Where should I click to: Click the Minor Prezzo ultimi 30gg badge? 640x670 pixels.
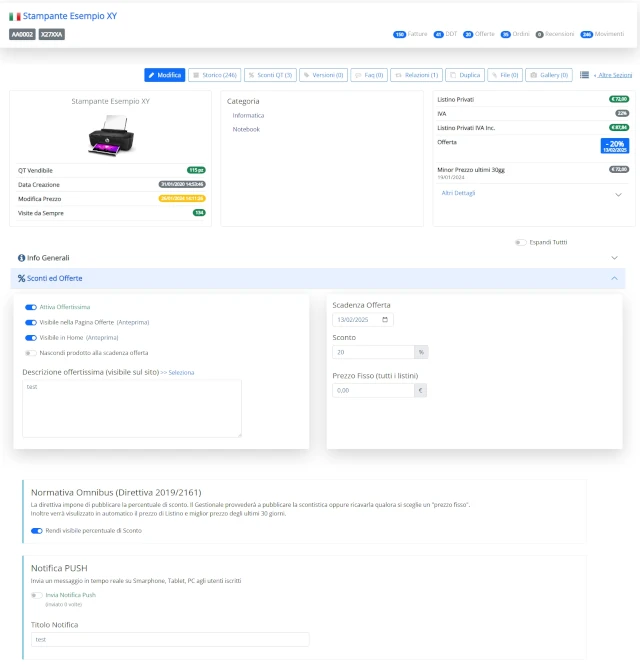(619, 169)
